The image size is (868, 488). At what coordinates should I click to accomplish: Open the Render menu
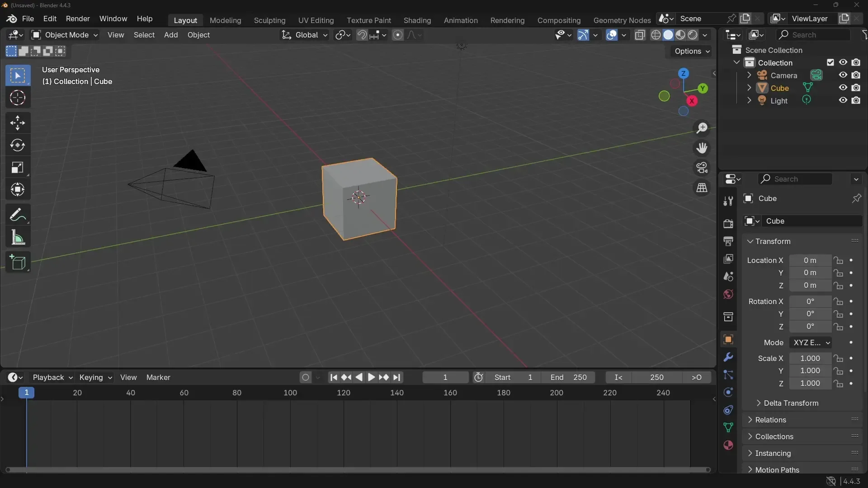tap(78, 19)
